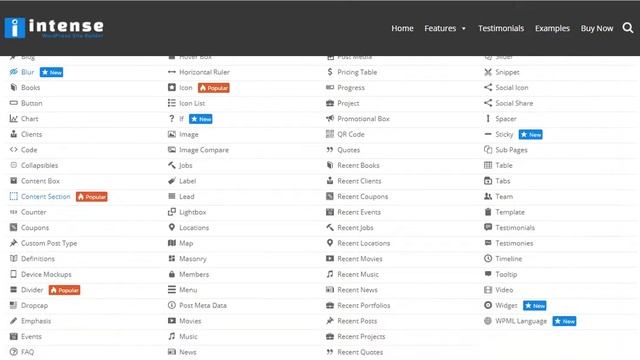This screenshot has height=360, width=640.
Task: Expand the Features dropdown arrow
Action: [464, 29]
